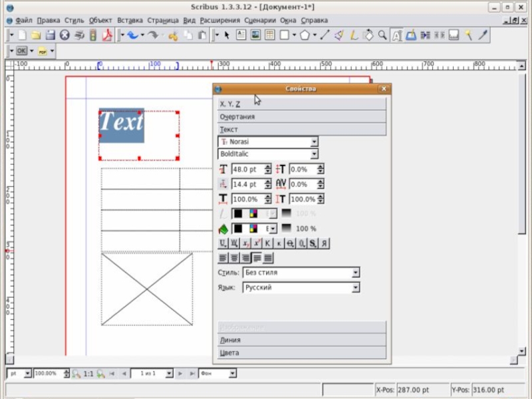Select the Insert Table tool
Screen dimensions: 532x399
270,35
